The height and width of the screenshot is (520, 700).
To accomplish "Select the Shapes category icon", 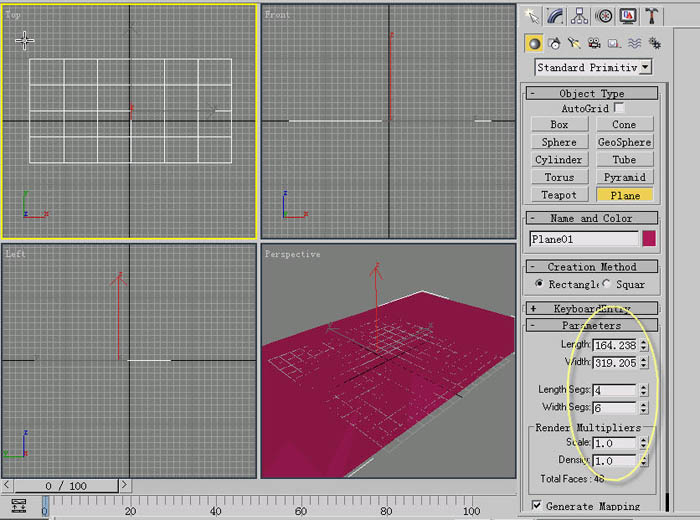I will coord(554,43).
